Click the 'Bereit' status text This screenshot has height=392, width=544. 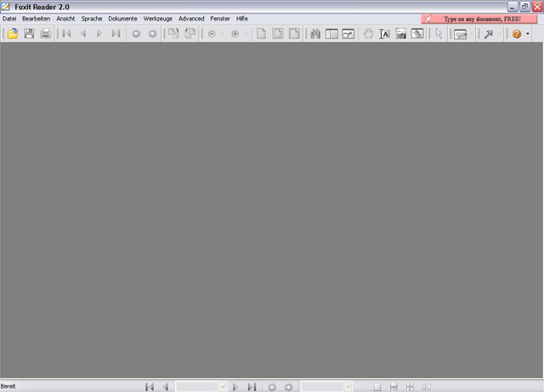pos(8,386)
